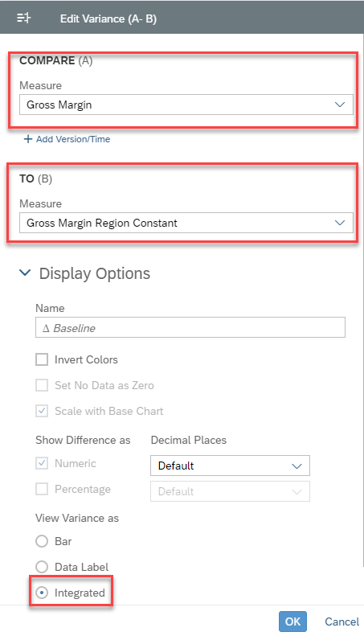Select the Bar variance view option

(x=42, y=541)
